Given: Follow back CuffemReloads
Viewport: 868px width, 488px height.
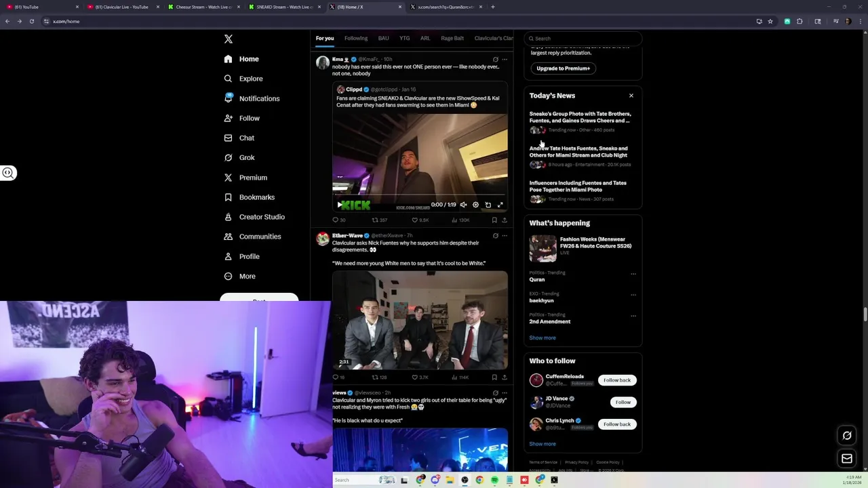Looking at the screenshot, I should coord(617,380).
